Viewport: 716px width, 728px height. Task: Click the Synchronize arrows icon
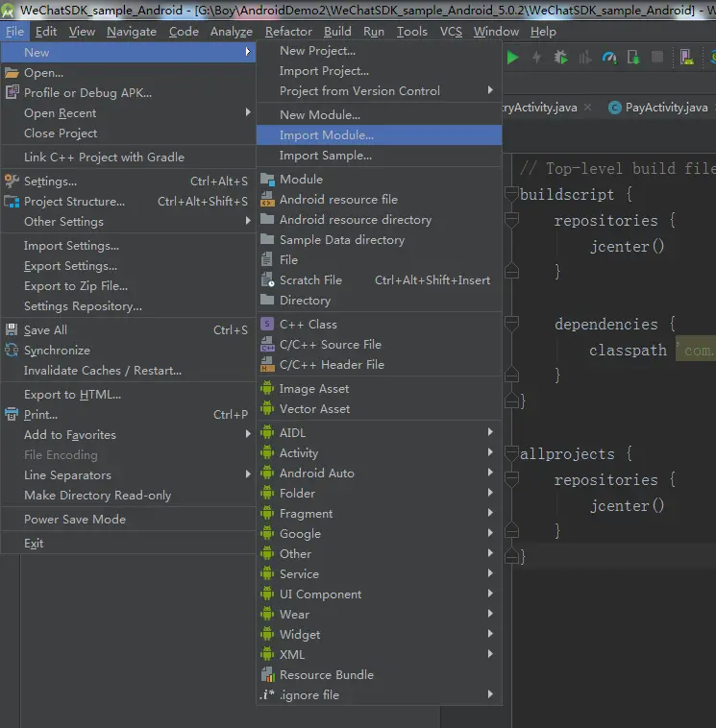(12, 350)
